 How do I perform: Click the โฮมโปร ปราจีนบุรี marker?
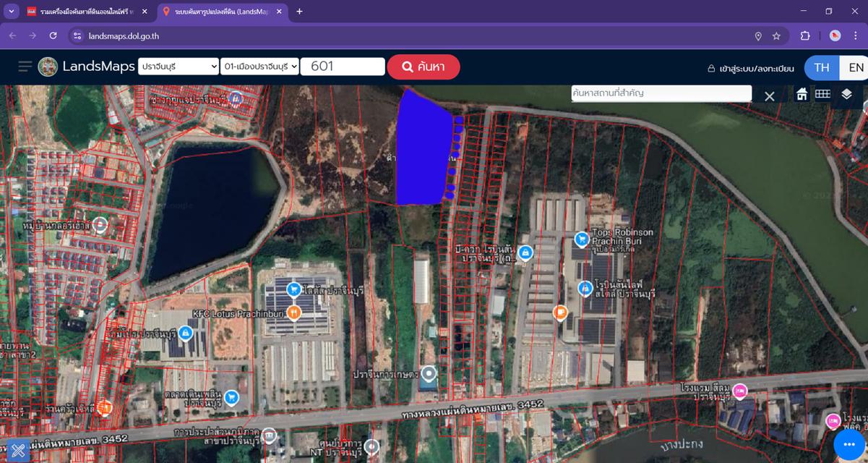[x=185, y=333]
